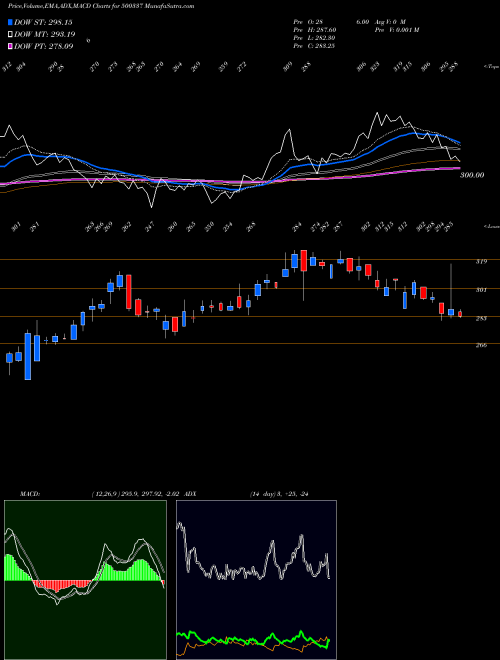Click the blue DOW ST legend swatch

pos(10,22)
